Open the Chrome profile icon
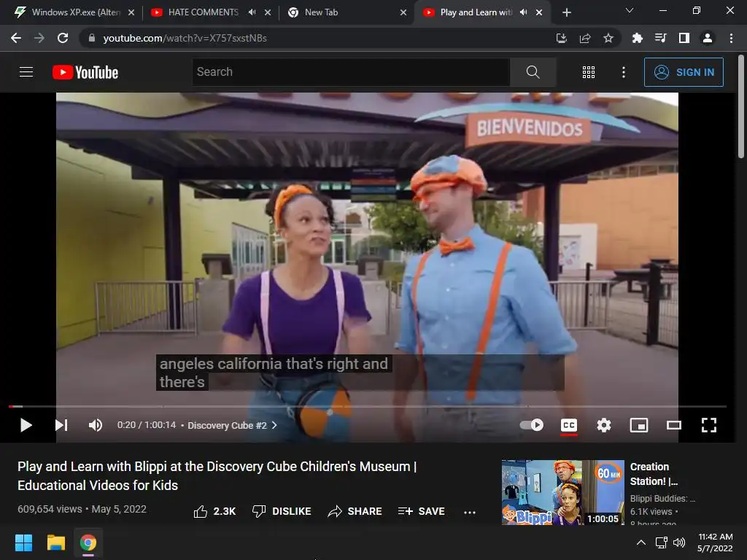Viewport: 747px width, 560px height. click(x=708, y=38)
